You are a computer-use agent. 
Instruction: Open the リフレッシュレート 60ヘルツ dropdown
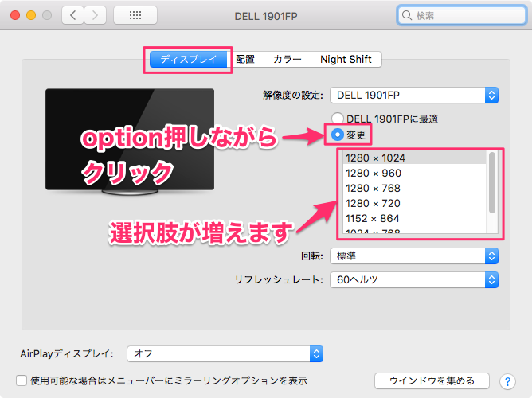(x=414, y=279)
